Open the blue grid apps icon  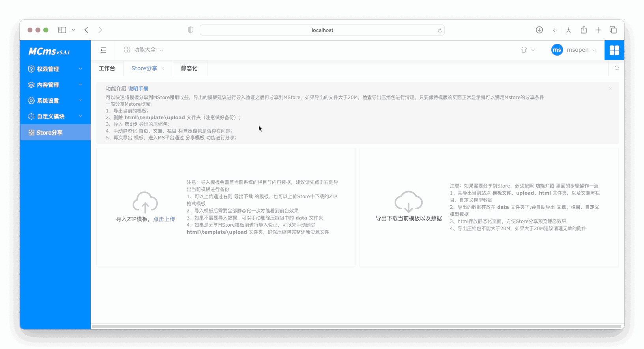coord(614,50)
